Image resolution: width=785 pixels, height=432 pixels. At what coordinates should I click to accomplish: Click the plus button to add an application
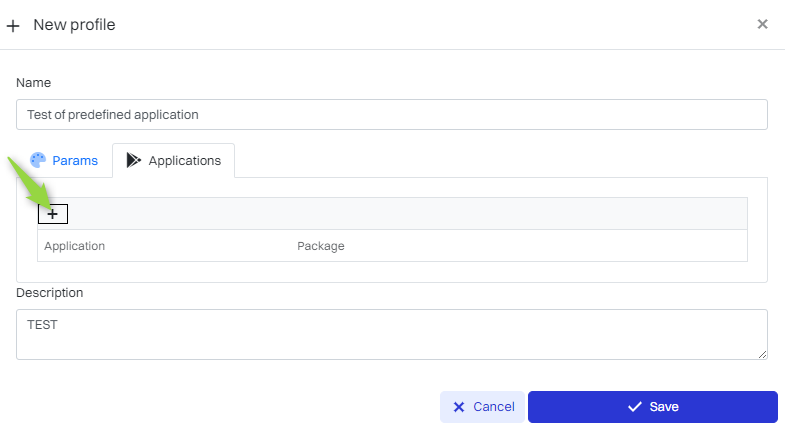pyautogui.click(x=52, y=214)
